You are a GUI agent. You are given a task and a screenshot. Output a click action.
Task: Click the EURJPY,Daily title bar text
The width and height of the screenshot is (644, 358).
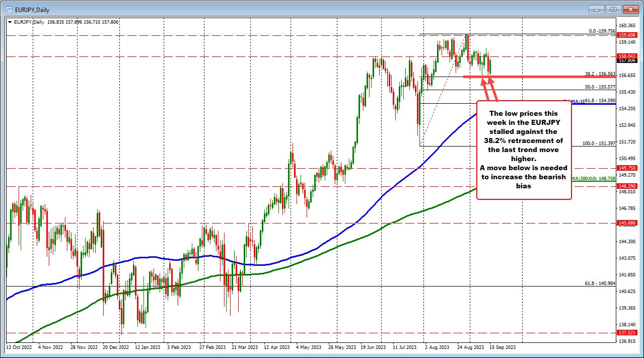33,9
